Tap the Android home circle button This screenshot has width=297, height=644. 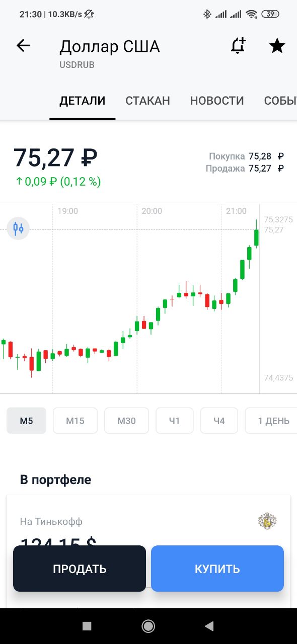pyautogui.click(x=148, y=626)
